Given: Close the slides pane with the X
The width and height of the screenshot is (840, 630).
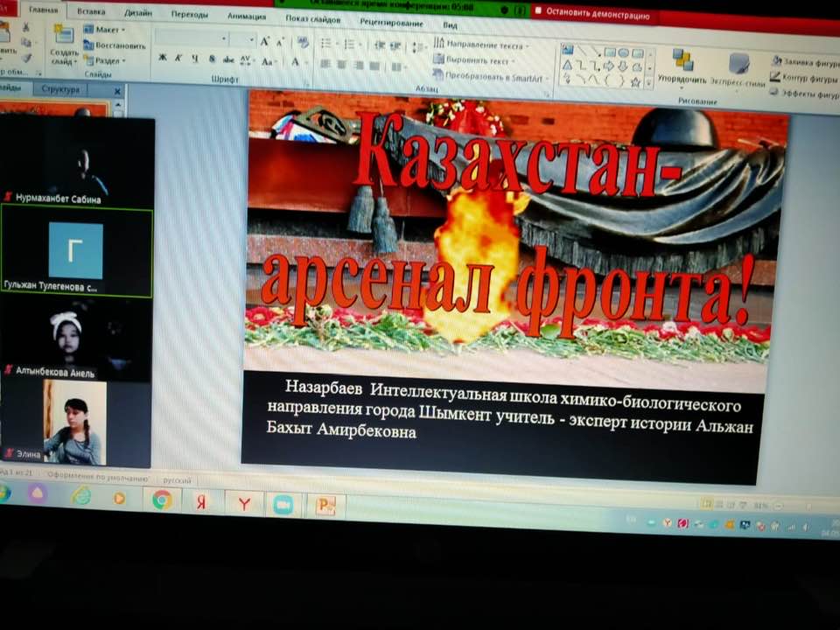Looking at the screenshot, I should 117,92.
